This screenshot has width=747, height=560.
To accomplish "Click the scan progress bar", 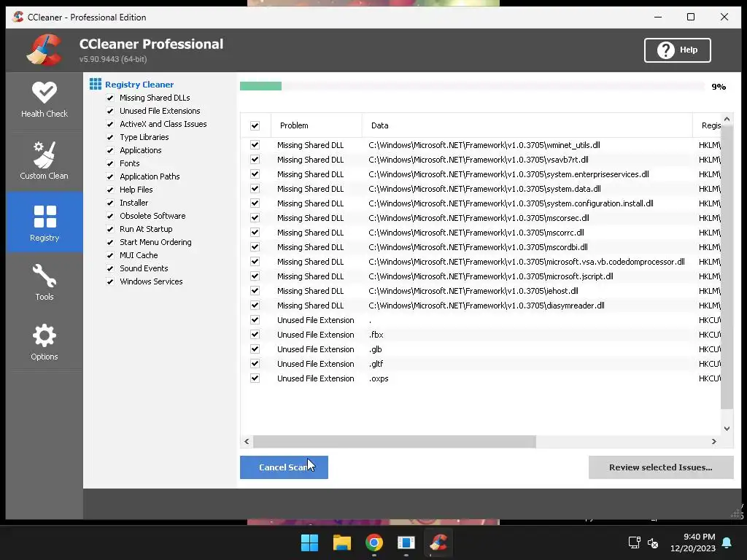I will pyautogui.click(x=472, y=86).
